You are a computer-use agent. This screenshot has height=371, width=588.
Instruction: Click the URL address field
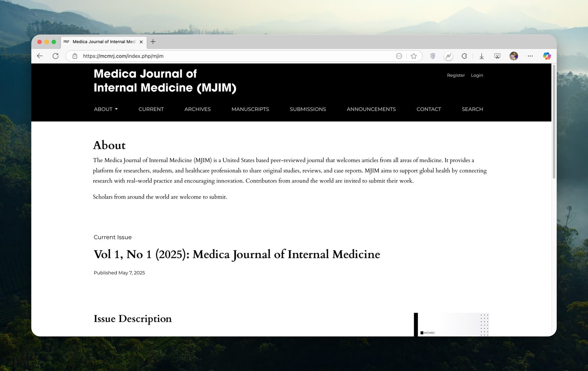tap(235, 56)
